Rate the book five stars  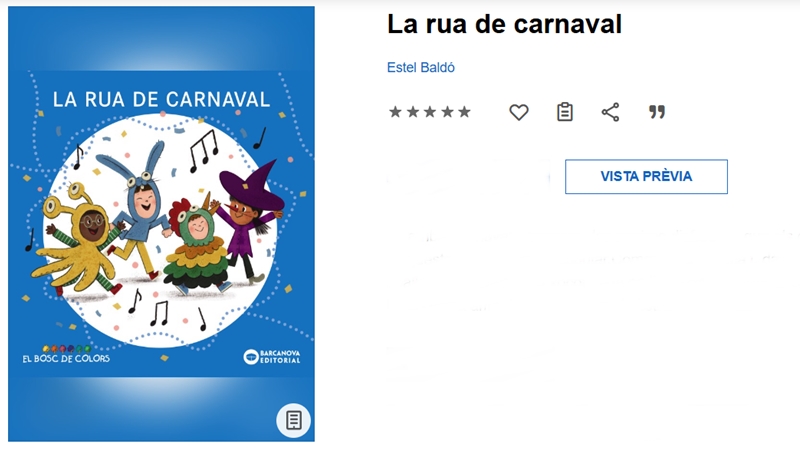[x=464, y=112]
